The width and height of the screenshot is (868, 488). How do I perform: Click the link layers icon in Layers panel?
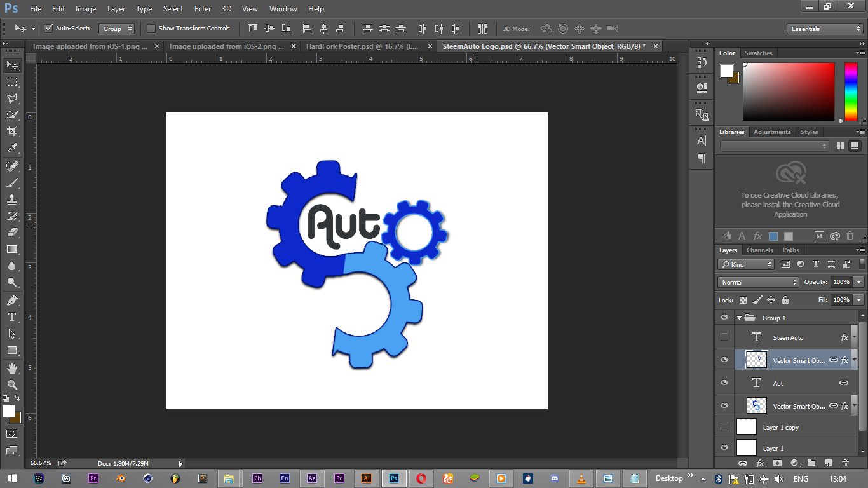(742, 463)
